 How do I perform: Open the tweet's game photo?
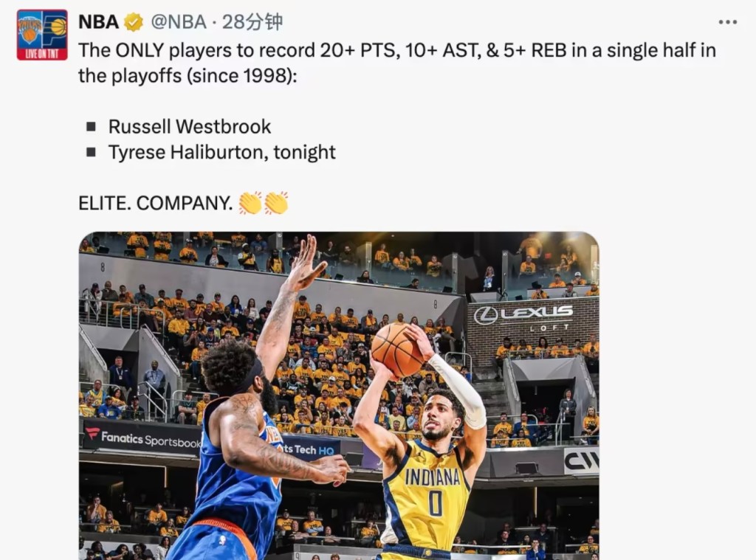coord(339,395)
